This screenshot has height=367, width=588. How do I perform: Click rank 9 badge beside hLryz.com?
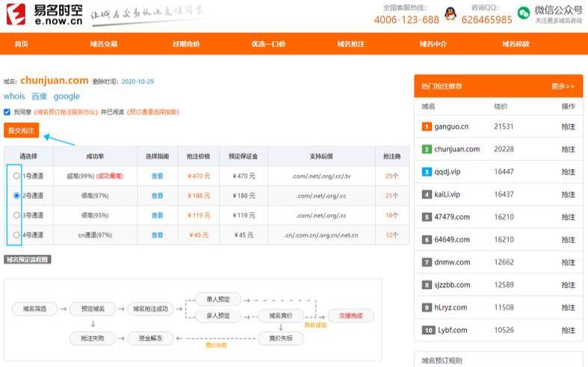[x=427, y=307]
